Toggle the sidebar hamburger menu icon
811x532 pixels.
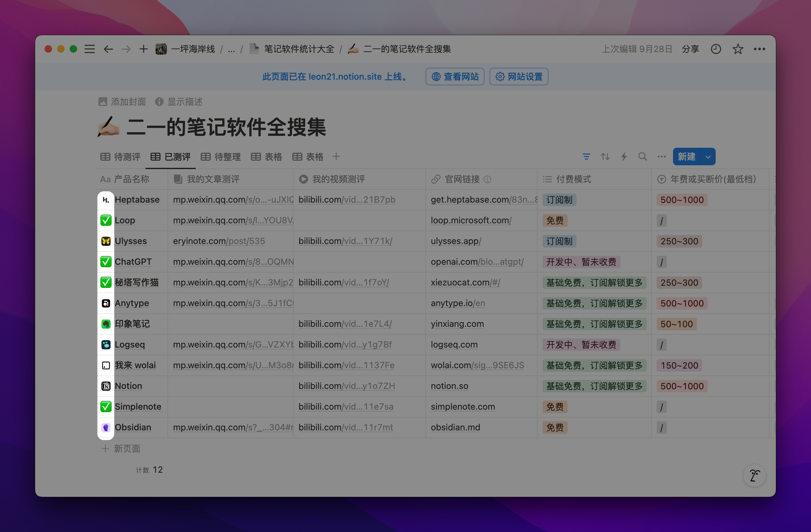tap(90, 49)
